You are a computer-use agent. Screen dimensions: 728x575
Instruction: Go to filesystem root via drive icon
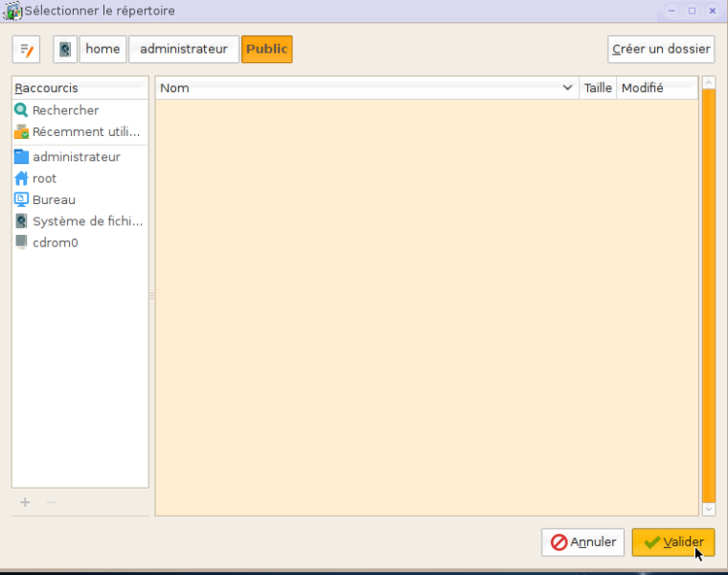(x=65, y=49)
